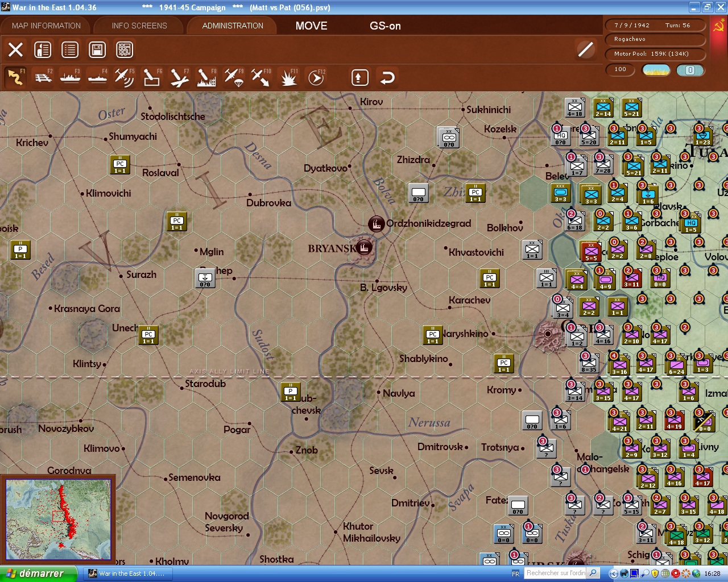Select the 0?0 unit near Zhizdra
Viewport: 728px width, 582px height.
pos(419,193)
